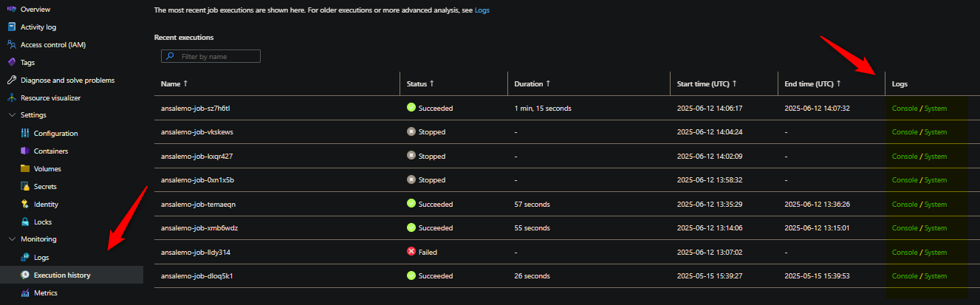Open Console logs for ansalemo-job-sz7h6tl

[905, 108]
